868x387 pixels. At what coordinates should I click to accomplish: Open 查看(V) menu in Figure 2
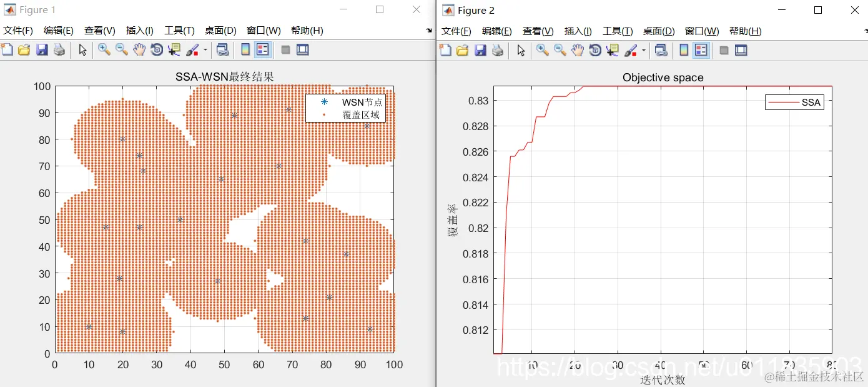[x=538, y=31]
